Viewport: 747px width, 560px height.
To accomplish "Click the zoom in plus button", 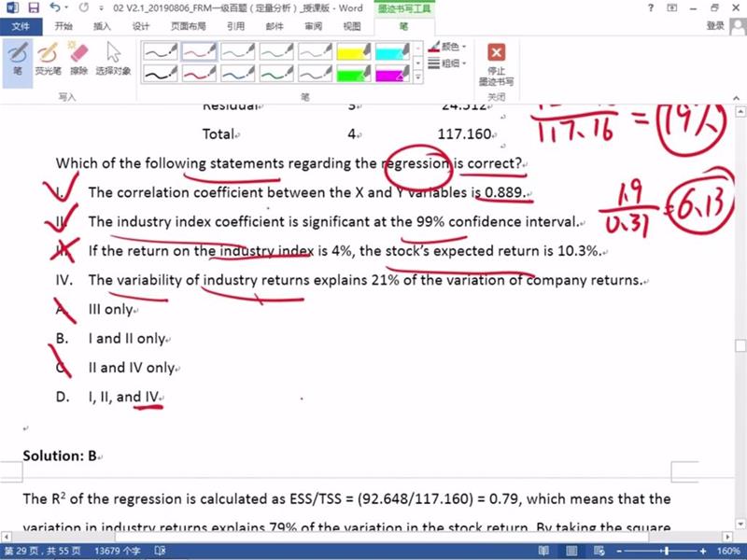I will click(703, 551).
